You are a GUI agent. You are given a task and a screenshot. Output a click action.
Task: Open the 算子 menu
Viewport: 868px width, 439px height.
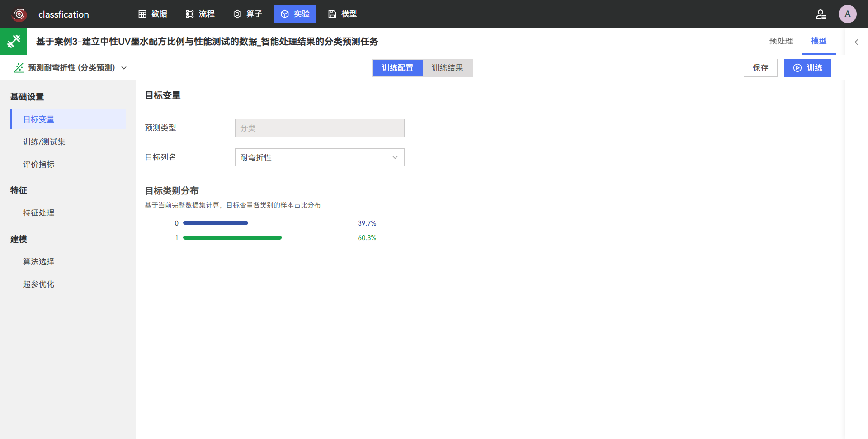click(x=248, y=14)
